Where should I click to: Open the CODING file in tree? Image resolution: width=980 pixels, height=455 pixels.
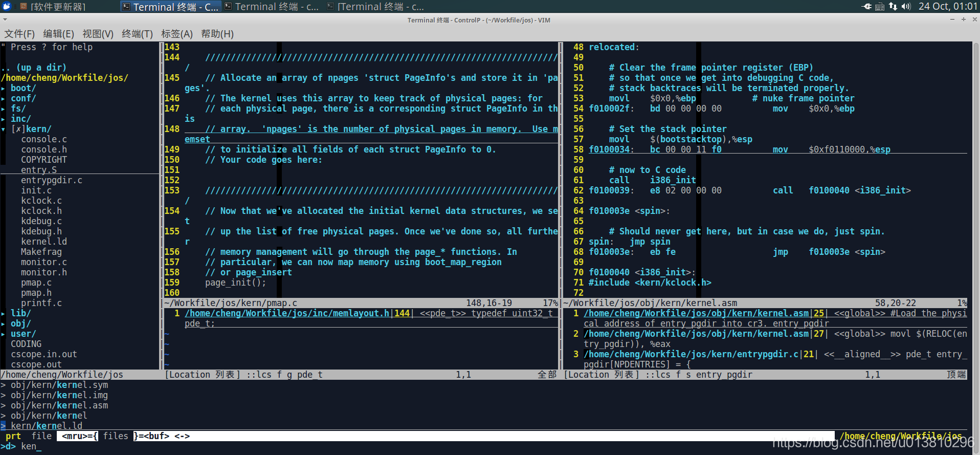pyautogui.click(x=26, y=344)
